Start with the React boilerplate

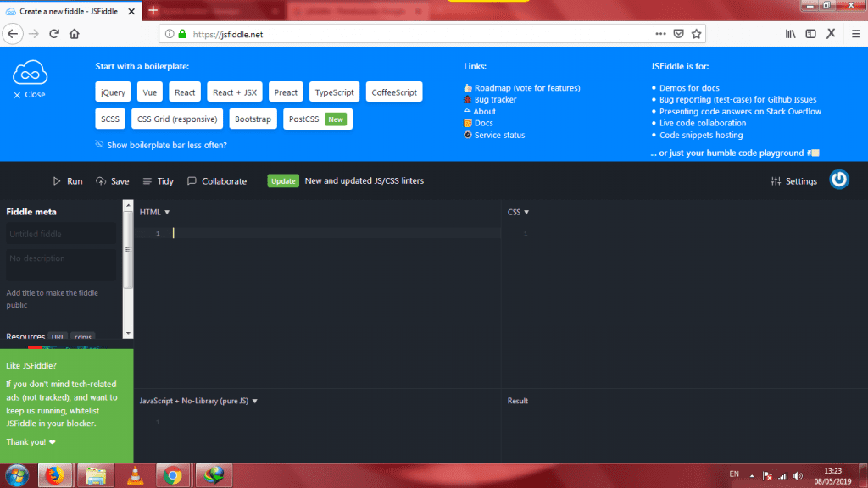[x=184, y=92]
